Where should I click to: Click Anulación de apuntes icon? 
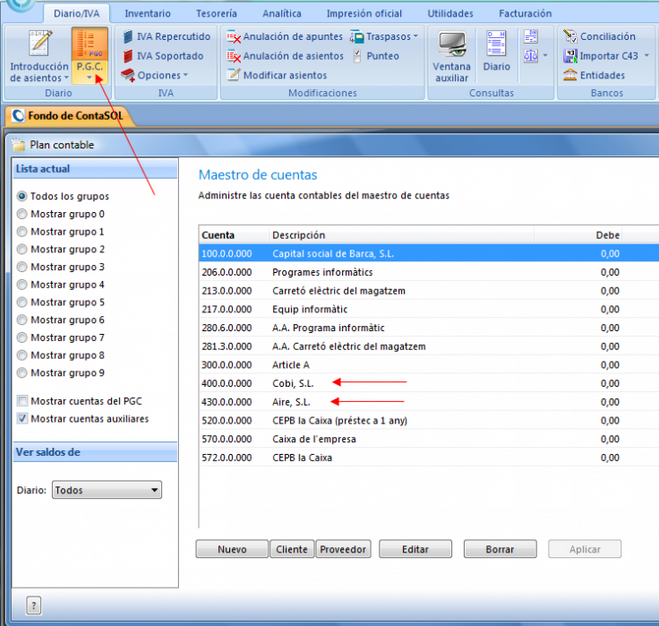pos(234,37)
